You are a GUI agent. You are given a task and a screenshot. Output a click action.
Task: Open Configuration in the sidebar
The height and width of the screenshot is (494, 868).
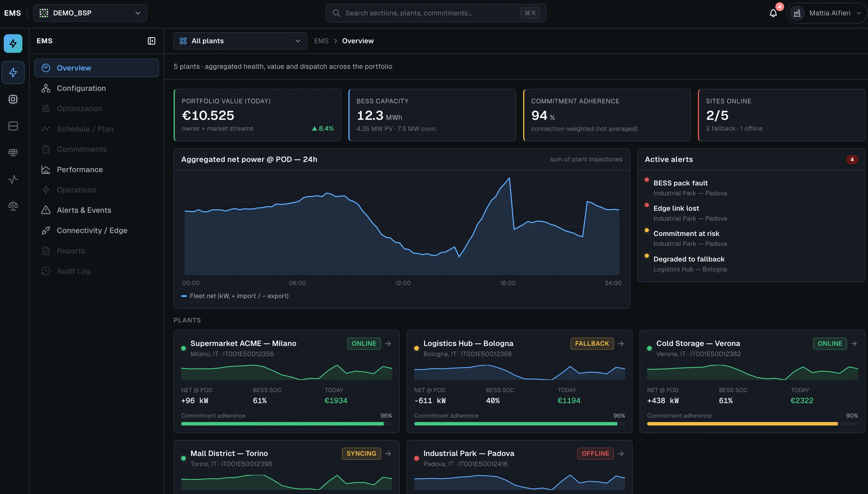(x=96, y=88)
